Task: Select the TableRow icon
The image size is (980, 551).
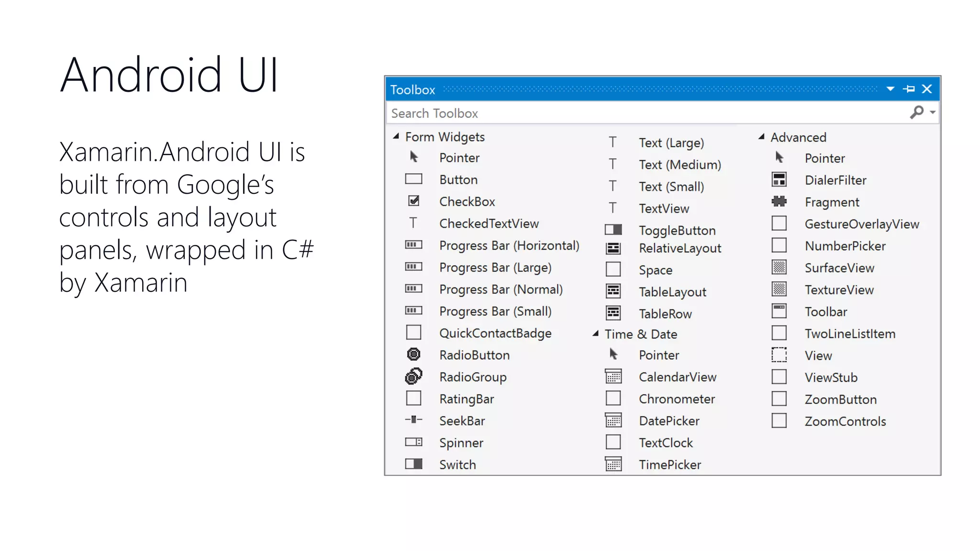Action: pyautogui.click(x=613, y=313)
